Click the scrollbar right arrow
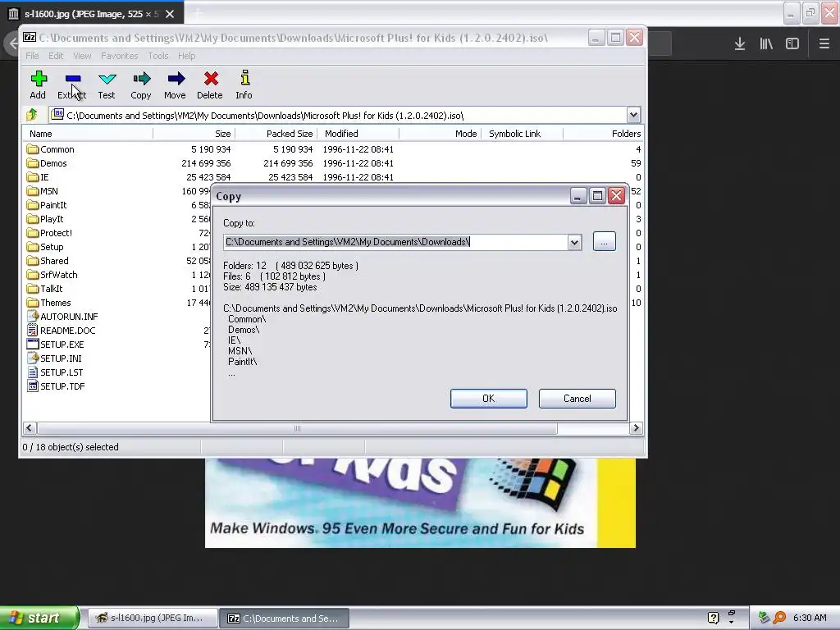The width and height of the screenshot is (840, 630). coord(636,428)
